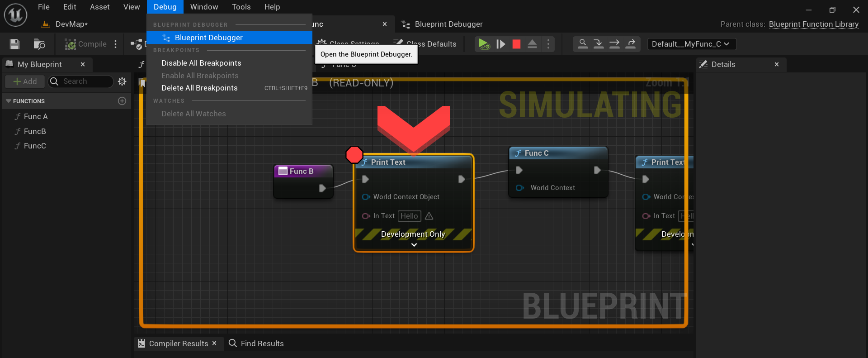The image size is (868, 358).
Task: Open the Tools menu
Action: coord(241,7)
